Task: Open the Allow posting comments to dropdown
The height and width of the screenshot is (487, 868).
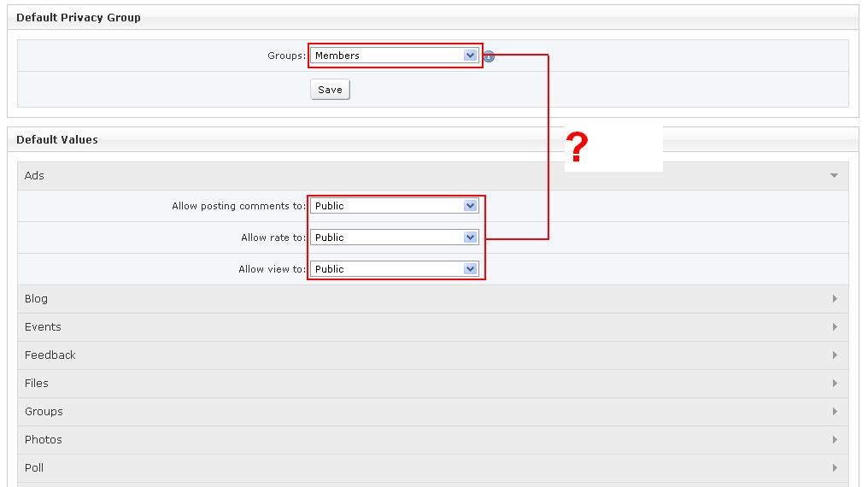Action: pos(394,206)
